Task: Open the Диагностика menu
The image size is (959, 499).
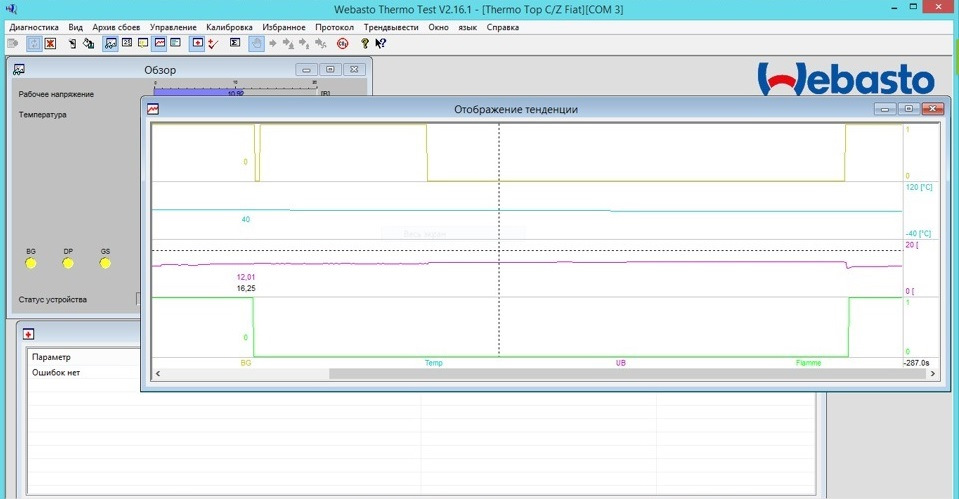Action: coord(34,27)
